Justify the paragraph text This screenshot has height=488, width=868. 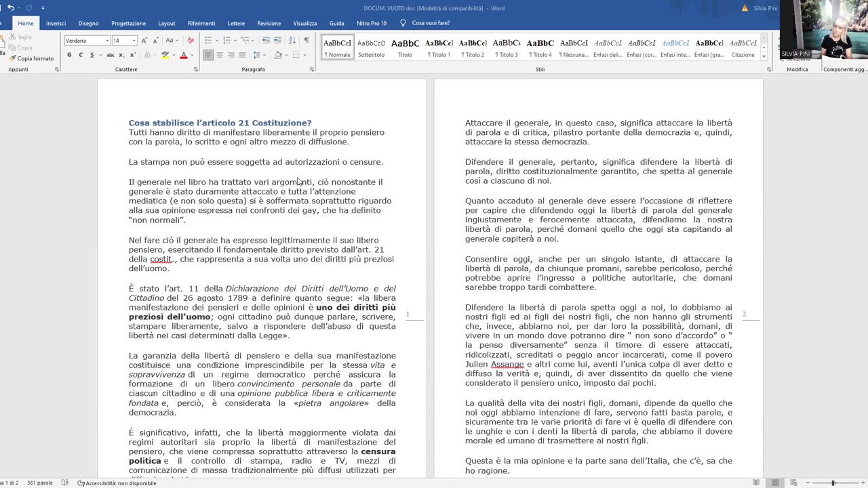242,55
